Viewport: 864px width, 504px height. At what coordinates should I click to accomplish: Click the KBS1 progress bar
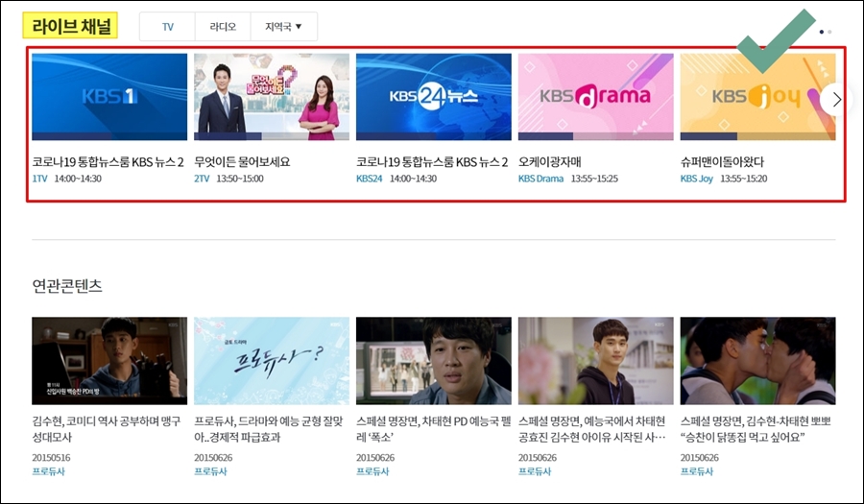[109, 136]
